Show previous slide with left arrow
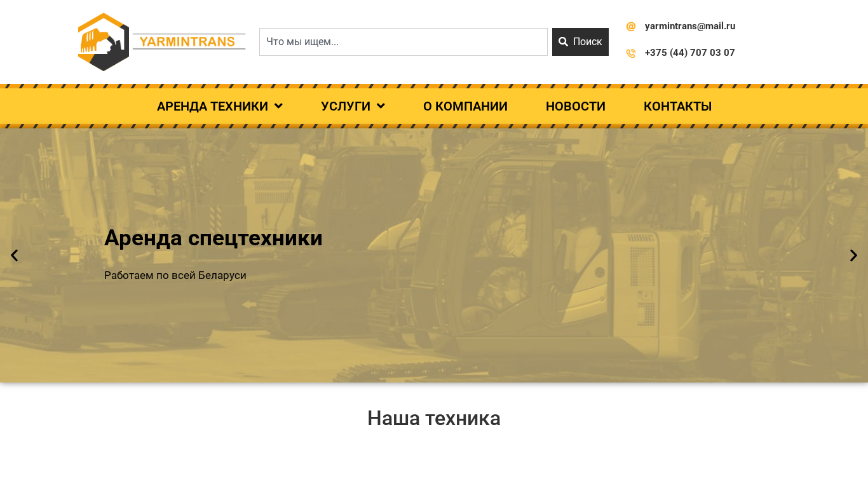Viewport: 868px width, 488px height. click(14, 255)
